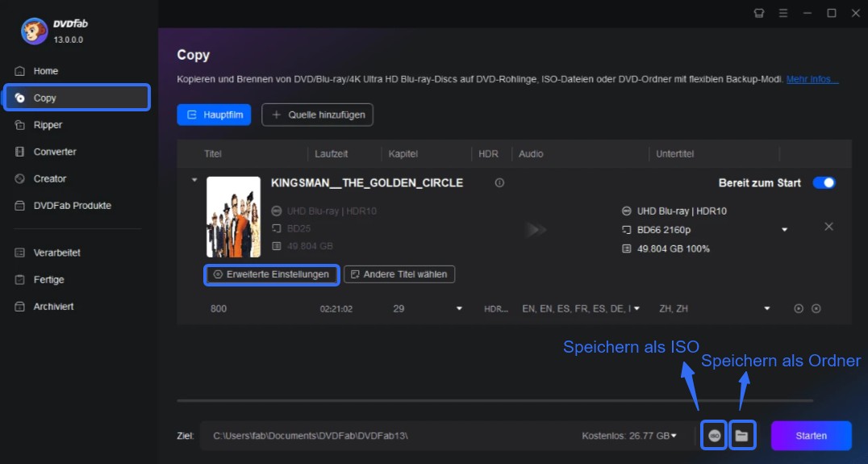Click the Laufzeit column header
The height and width of the screenshot is (464, 868).
tap(331, 154)
